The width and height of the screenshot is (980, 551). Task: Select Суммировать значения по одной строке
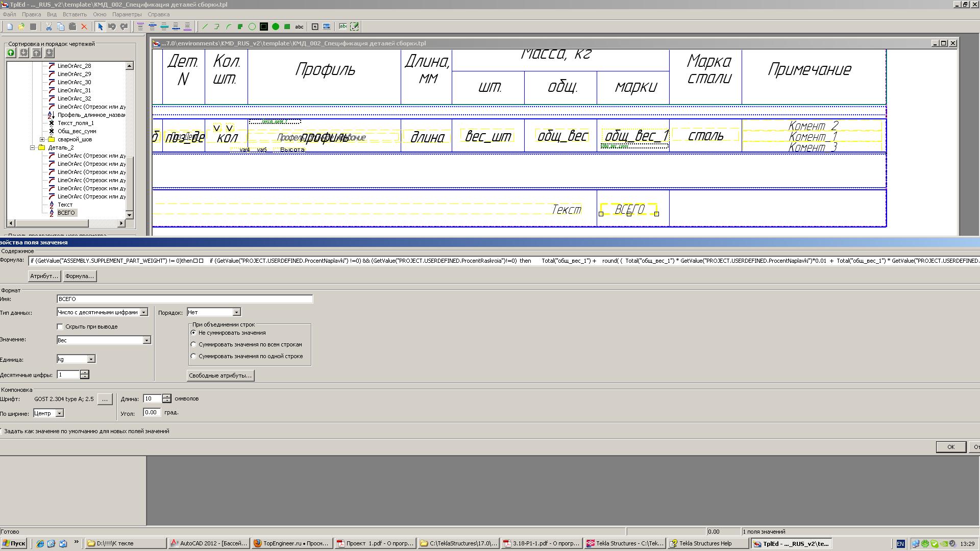193,356
